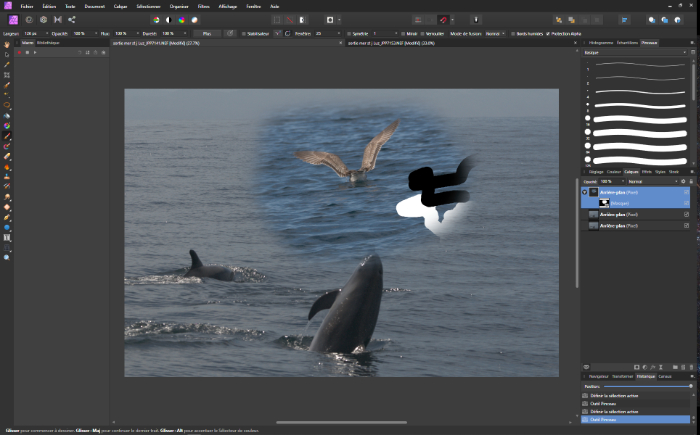Enable the Bords humides checkbox
This screenshot has width=700, height=435.
coord(512,33)
